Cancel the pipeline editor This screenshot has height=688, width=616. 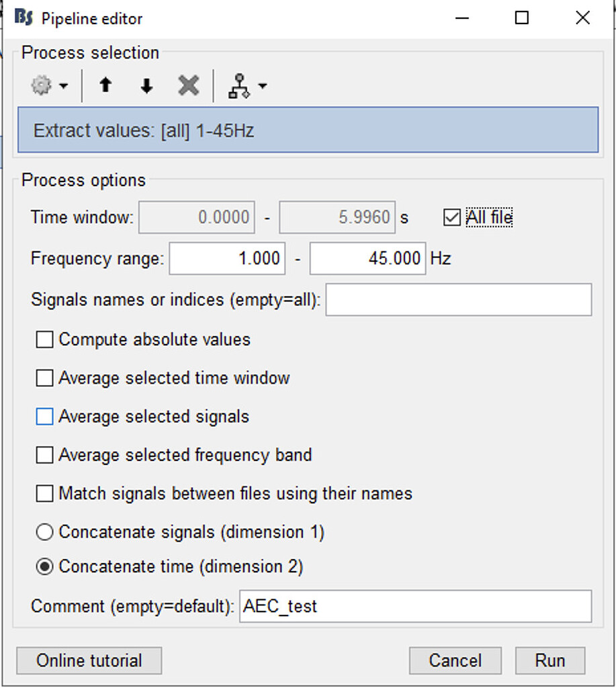(x=455, y=660)
